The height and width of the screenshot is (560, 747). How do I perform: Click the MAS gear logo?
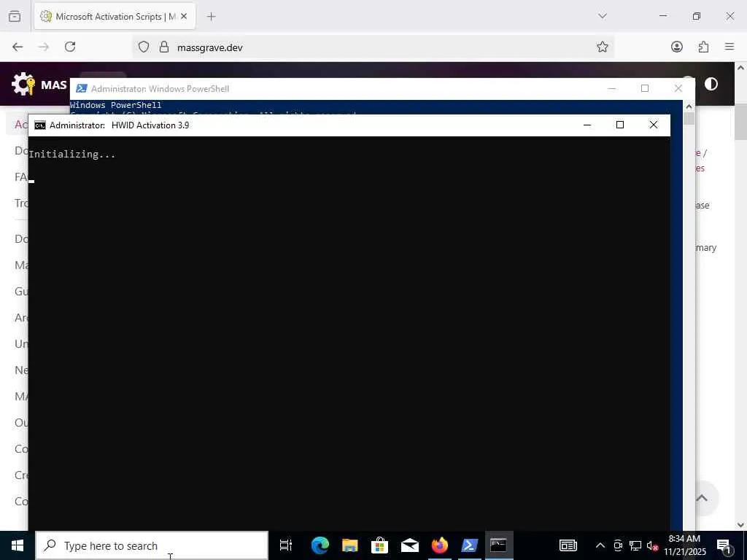(23, 85)
